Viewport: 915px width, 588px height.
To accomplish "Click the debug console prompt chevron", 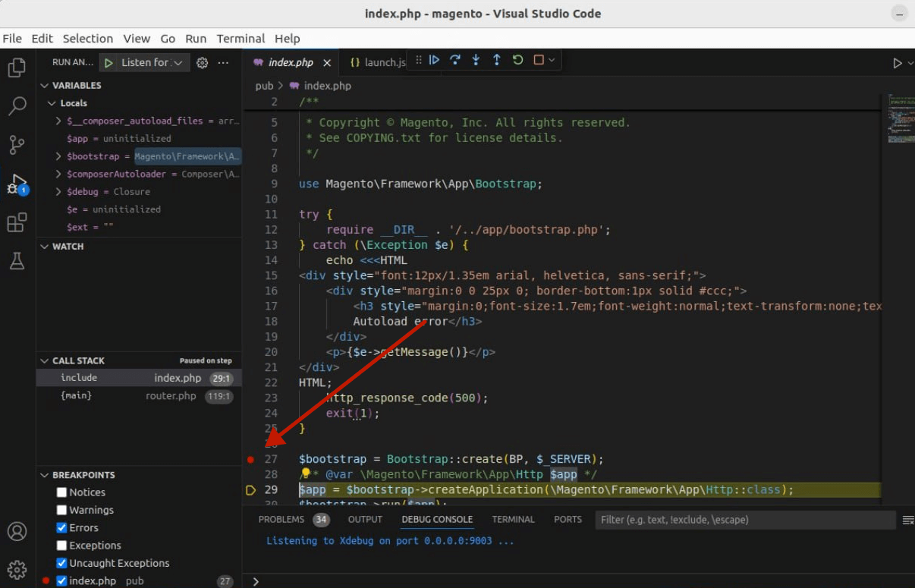I will 256,581.
